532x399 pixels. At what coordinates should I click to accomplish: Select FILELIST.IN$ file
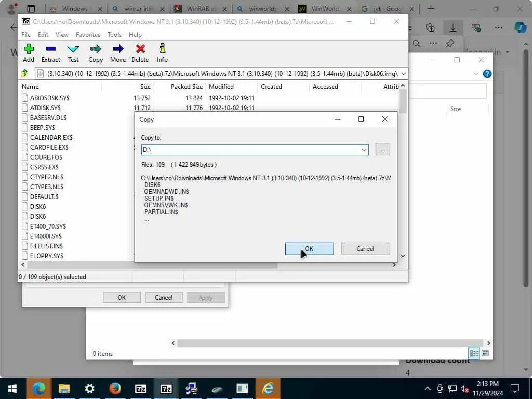coord(46,246)
